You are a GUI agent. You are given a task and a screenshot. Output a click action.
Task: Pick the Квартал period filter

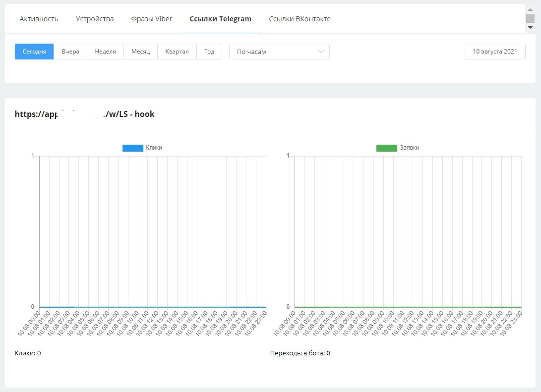(177, 52)
